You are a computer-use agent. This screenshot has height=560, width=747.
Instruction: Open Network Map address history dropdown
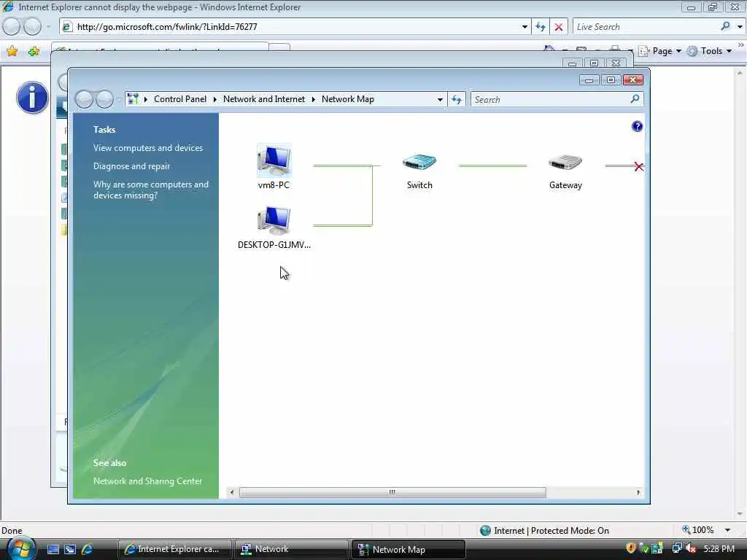point(440,99)
